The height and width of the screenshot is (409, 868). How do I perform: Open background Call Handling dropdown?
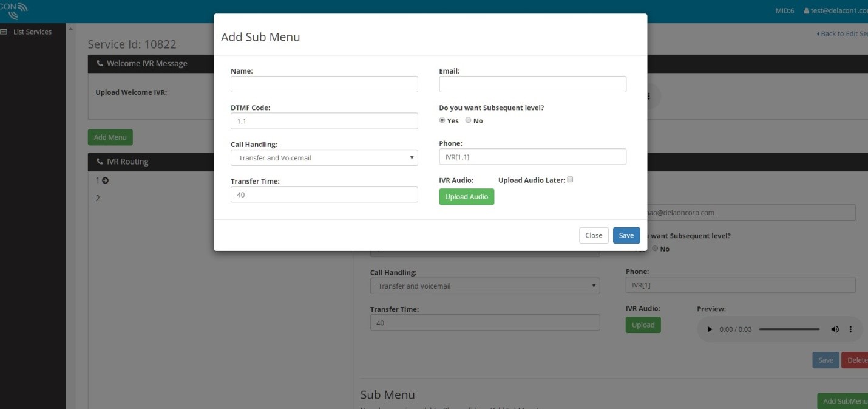pos(485,286)
